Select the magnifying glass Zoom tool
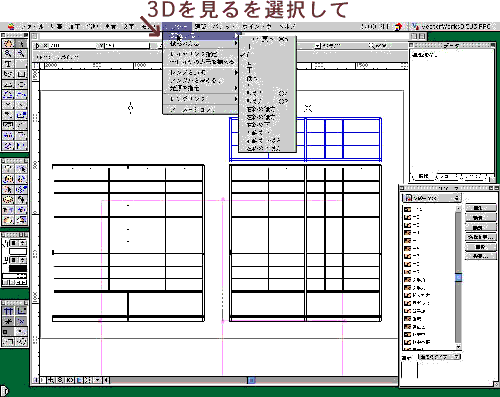The image size is (500, 397). point(8,53)
